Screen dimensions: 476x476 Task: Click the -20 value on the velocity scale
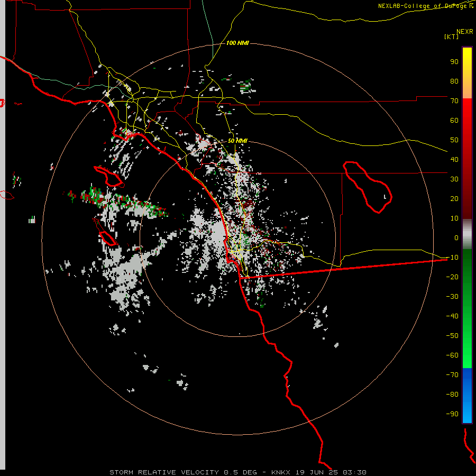[452, 277]
